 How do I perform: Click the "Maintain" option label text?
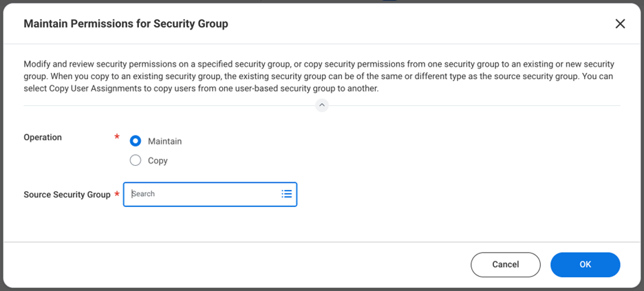coord(164,141)
